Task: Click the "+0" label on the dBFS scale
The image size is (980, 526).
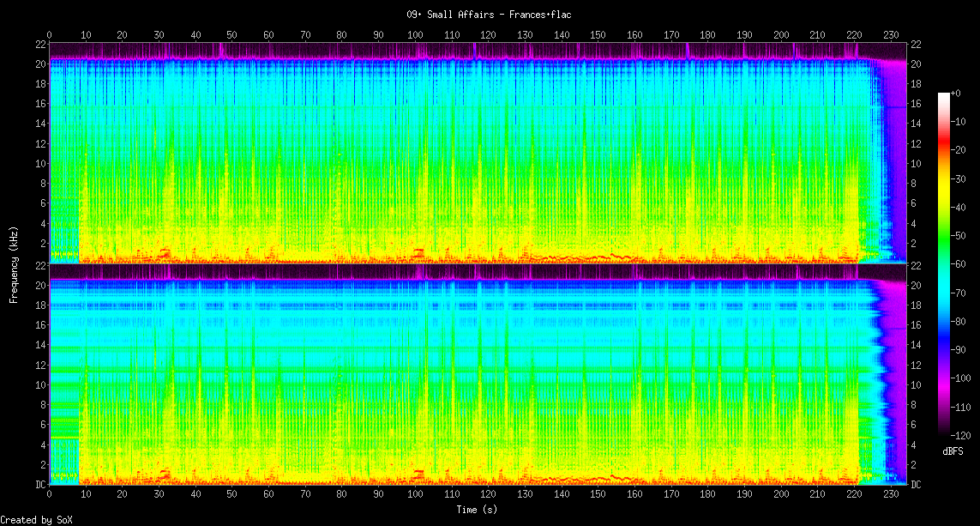Action: 959,94
